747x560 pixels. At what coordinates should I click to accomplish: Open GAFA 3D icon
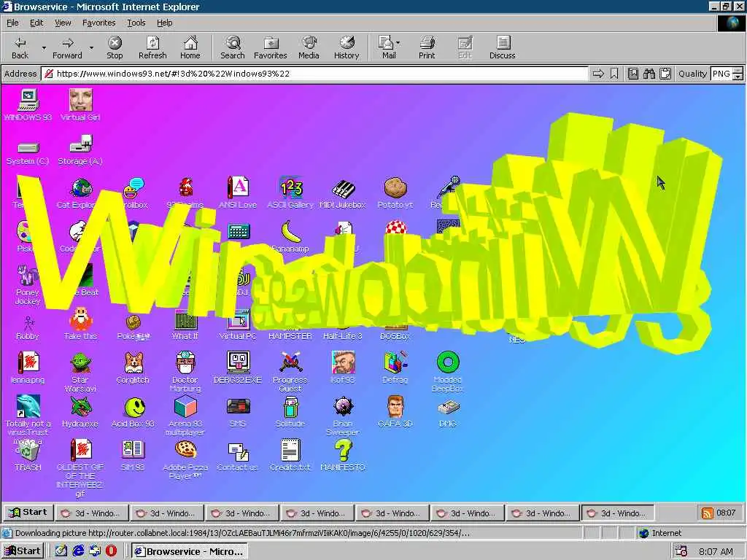pyautogui.click(x=395, y=412)
